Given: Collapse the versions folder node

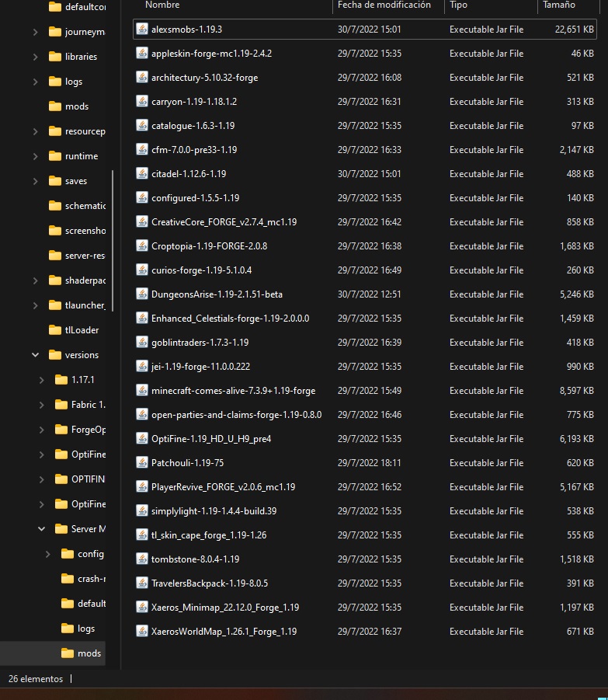Looking at the screenshot, I should (x=35, y=355).
